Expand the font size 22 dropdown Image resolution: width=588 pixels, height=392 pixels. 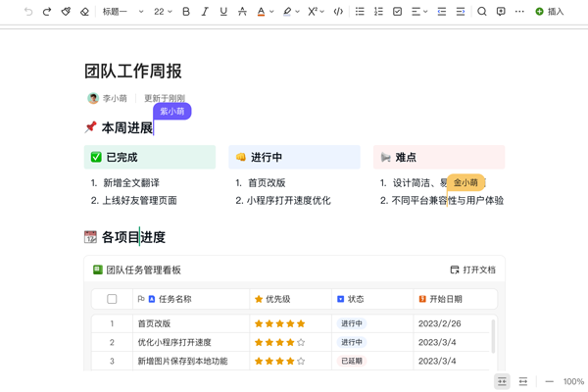point(163,12)
